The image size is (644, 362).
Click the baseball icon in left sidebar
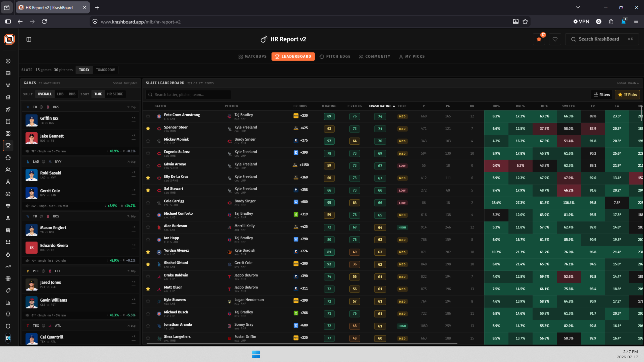pos(8,61)
